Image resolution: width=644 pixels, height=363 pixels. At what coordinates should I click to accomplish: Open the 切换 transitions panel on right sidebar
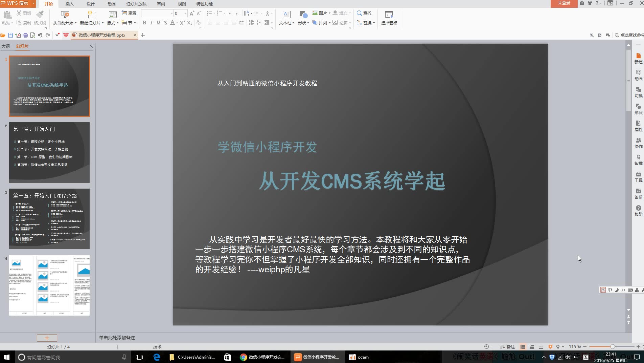click(x=638, y=92)
